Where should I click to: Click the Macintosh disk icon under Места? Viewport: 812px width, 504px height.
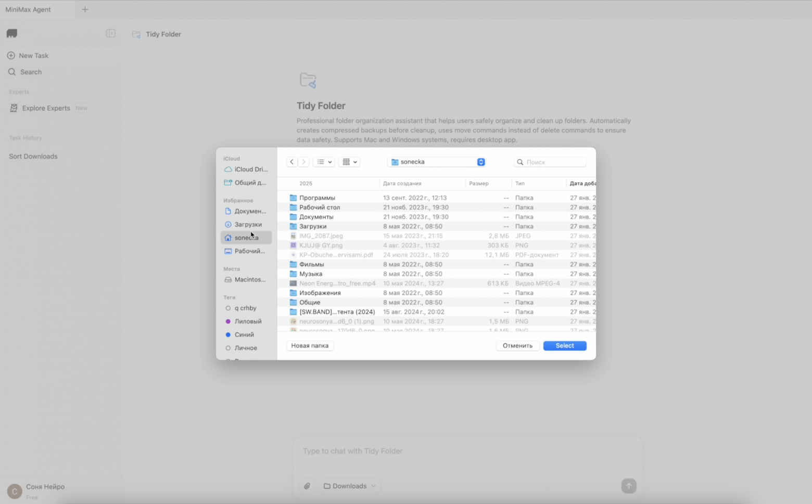[228, 280]
